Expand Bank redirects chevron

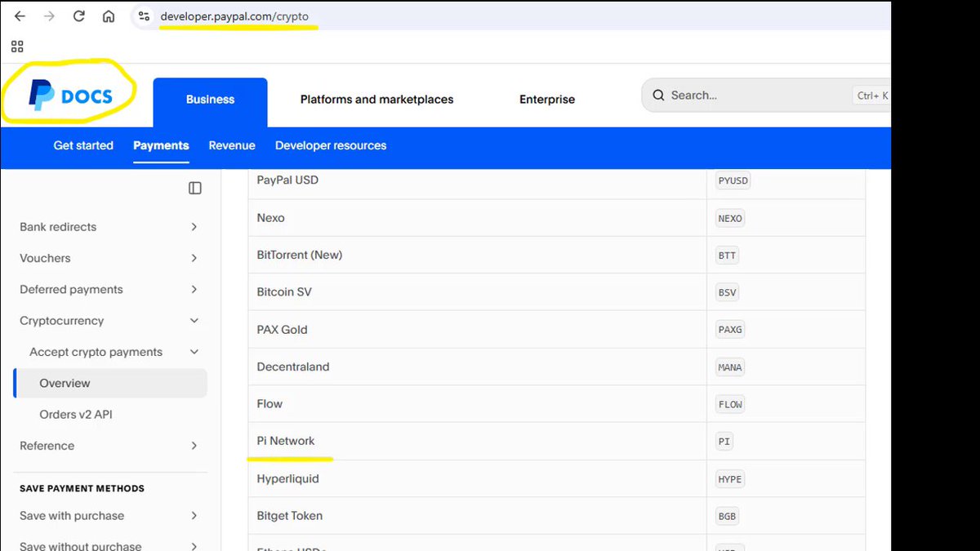point(194,227)
